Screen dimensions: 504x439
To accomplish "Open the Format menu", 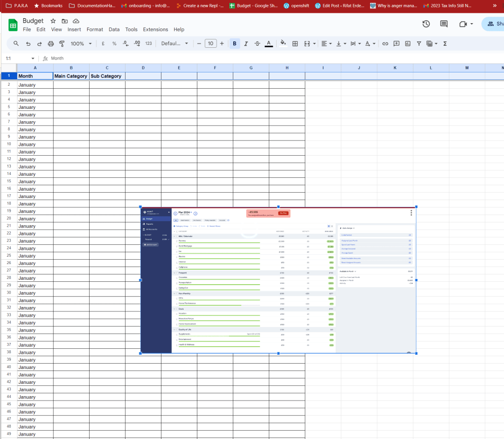I will 95,29.
